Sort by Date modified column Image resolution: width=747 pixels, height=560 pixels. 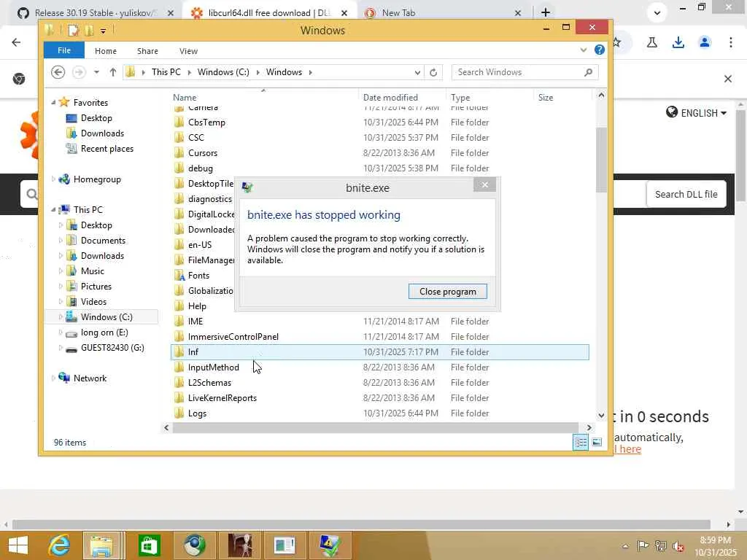[x=390, y=98]
